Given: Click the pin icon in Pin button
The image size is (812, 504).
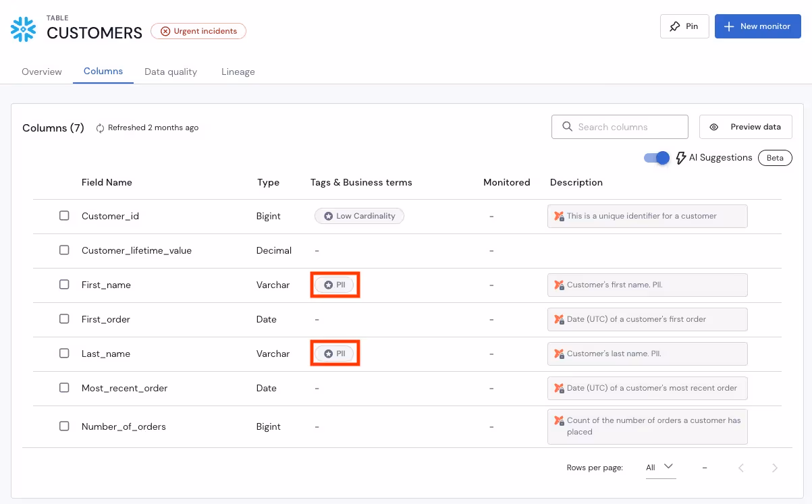Looking at the screenshot, I should point(674,26).
